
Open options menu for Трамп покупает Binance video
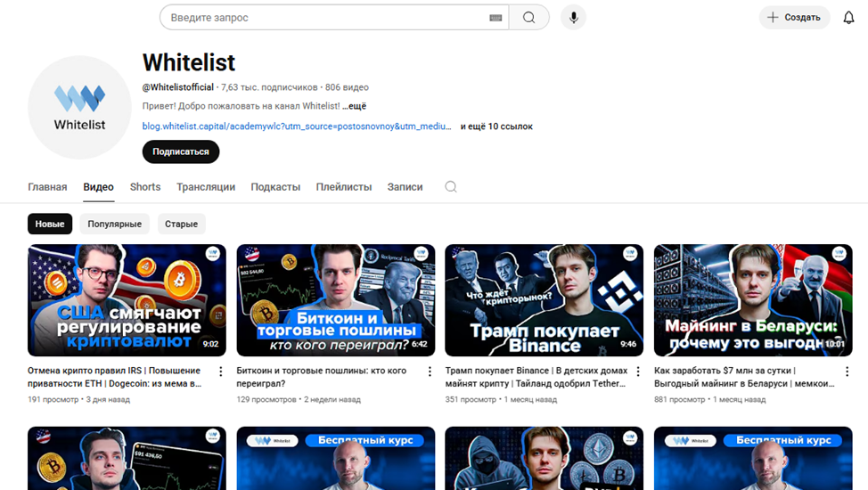tap(638, 372)
